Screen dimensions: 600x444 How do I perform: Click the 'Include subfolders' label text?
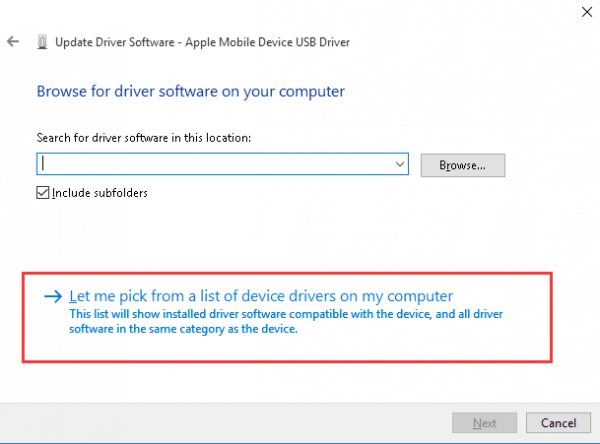101,192
